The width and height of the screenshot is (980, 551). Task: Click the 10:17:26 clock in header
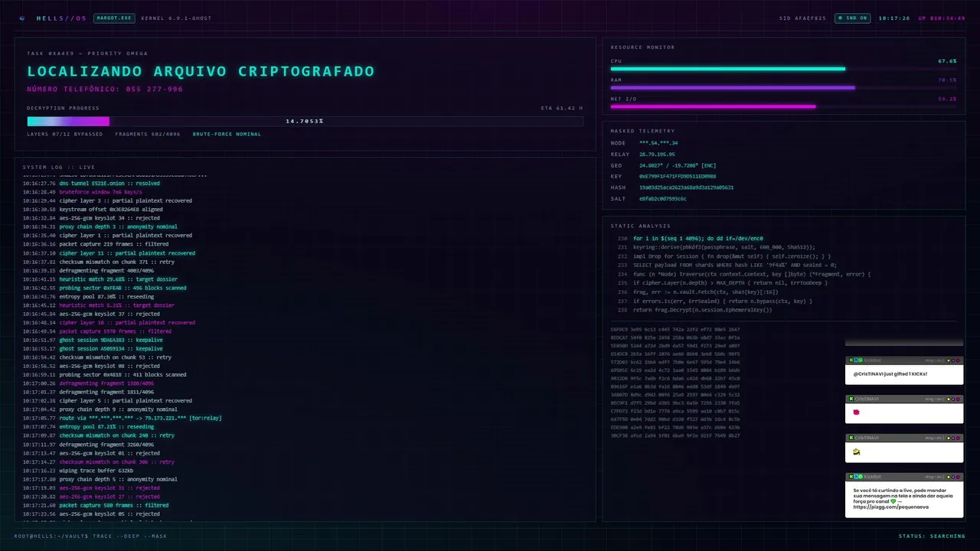click(894, 18)
